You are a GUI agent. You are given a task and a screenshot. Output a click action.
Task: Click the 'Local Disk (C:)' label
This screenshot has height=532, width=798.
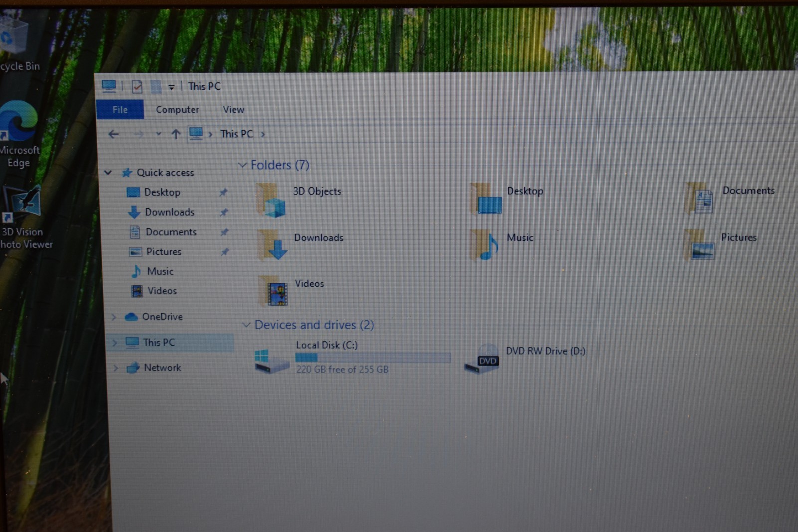[327, 345]
